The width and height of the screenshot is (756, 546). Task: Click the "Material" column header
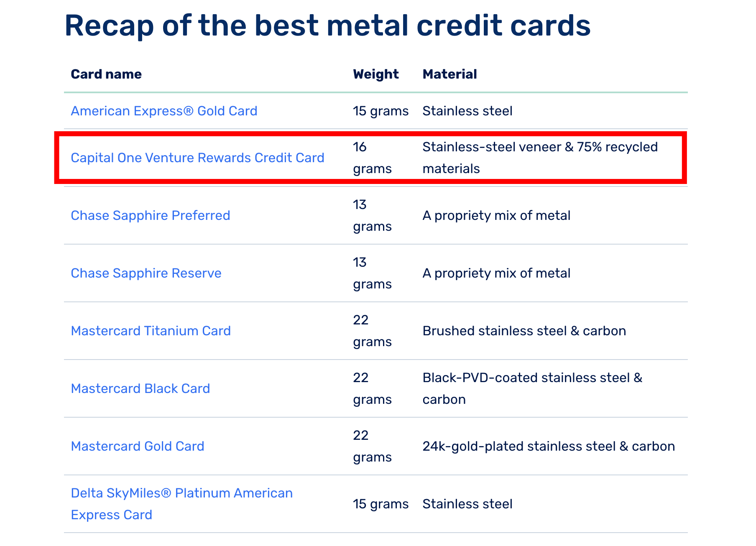click(450, 74)
